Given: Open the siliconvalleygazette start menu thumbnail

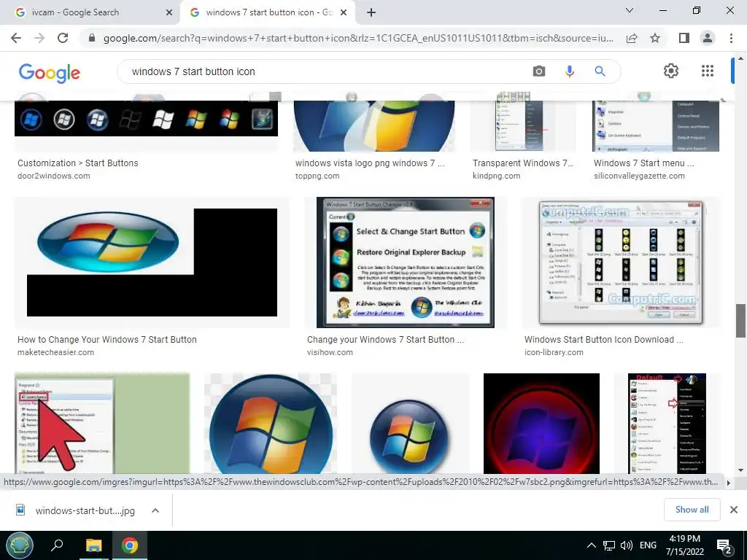Looking at the screenshot, I should pyautogui.click(x=656, y=125).
